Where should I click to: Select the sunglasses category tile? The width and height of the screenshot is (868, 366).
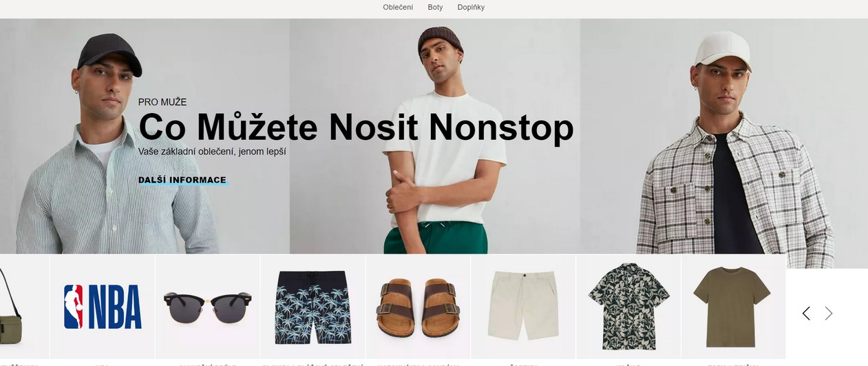point(208,307)
